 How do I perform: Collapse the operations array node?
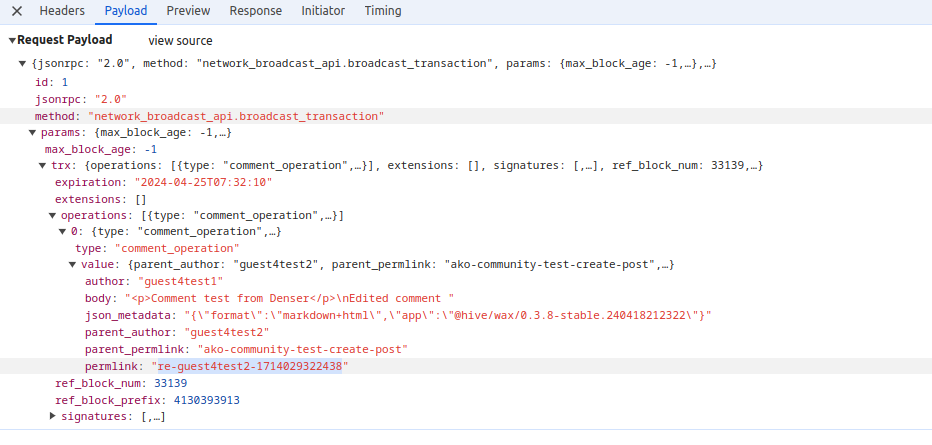click(52, 216)
